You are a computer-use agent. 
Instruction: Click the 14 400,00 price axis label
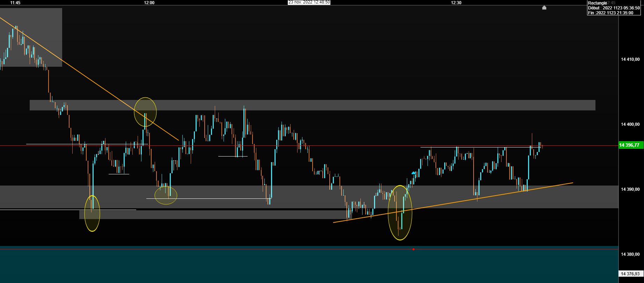point(630,124)
